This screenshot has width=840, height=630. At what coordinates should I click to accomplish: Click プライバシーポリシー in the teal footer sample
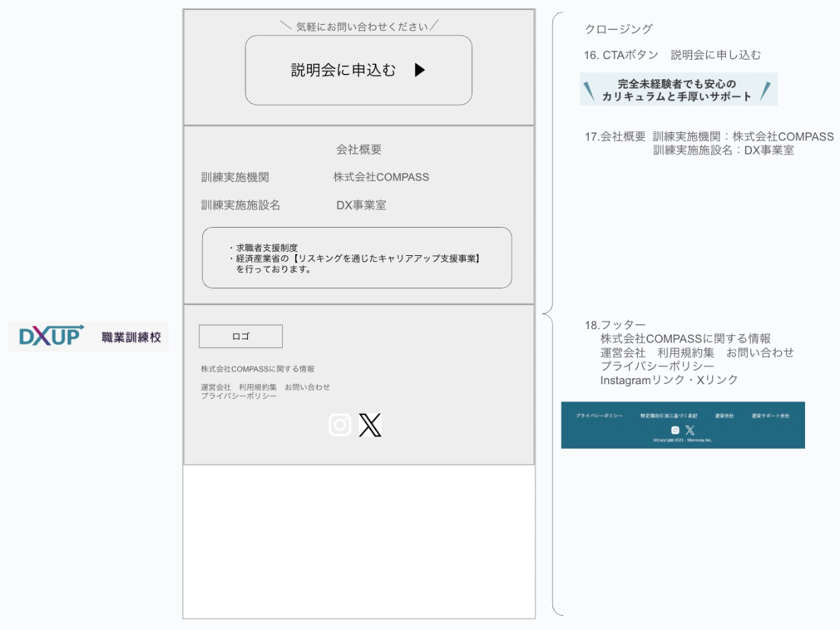[x=599, y=416]
